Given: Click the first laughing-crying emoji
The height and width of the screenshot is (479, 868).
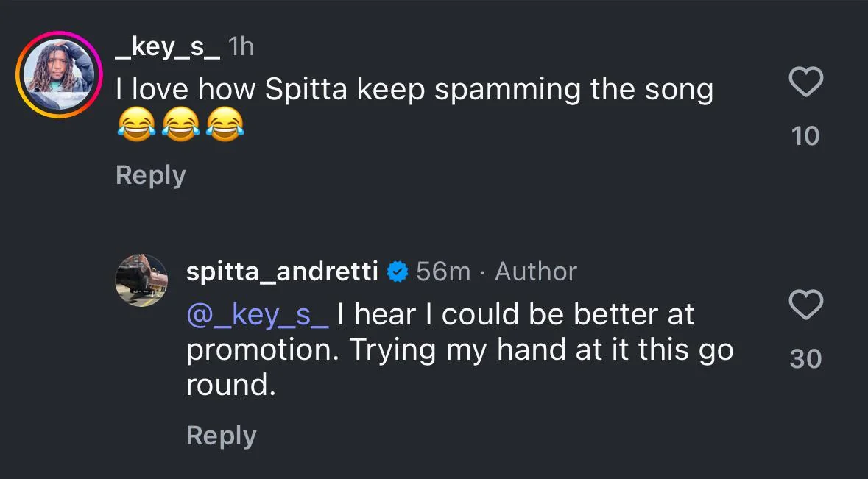Looking at the screenshot, I should [x=136, y=124].
